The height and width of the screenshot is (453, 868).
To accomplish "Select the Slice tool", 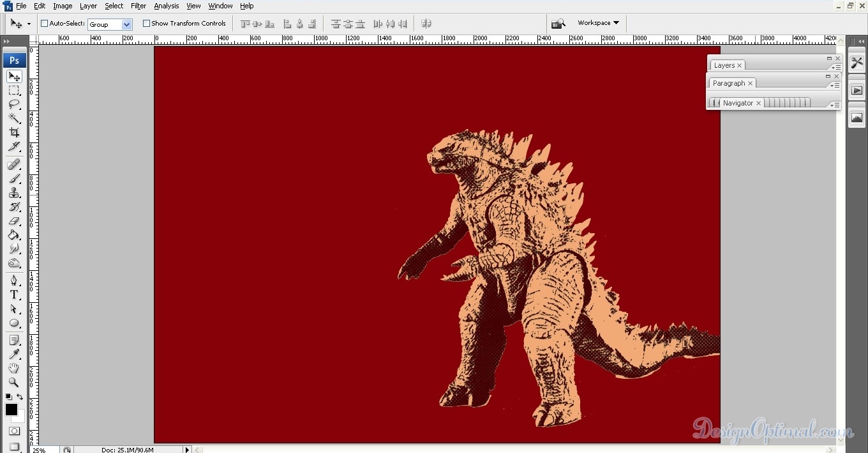I will (14, 147).
